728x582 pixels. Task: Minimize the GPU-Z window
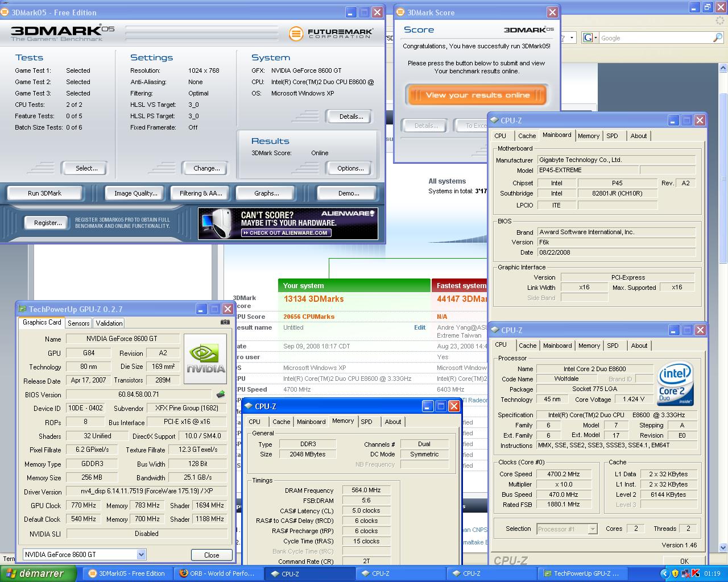point(201,309)
